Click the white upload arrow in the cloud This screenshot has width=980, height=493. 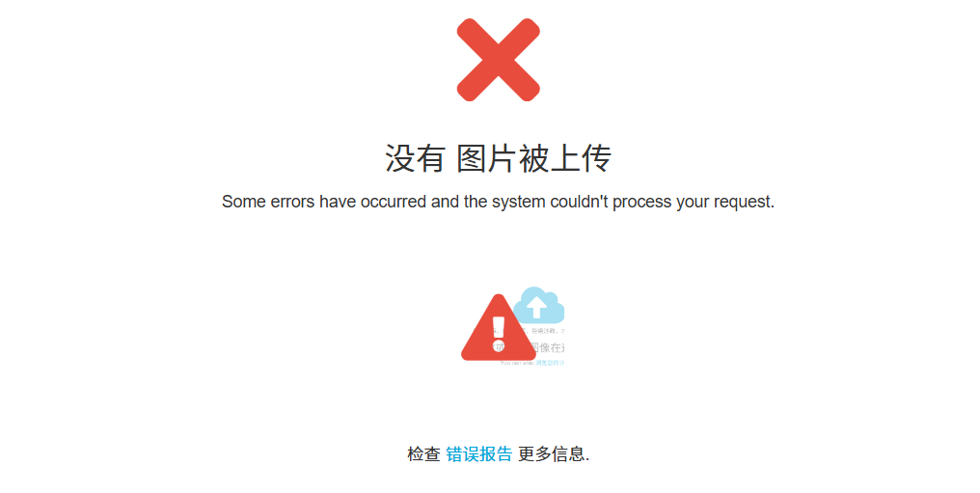tap(536, 307)
